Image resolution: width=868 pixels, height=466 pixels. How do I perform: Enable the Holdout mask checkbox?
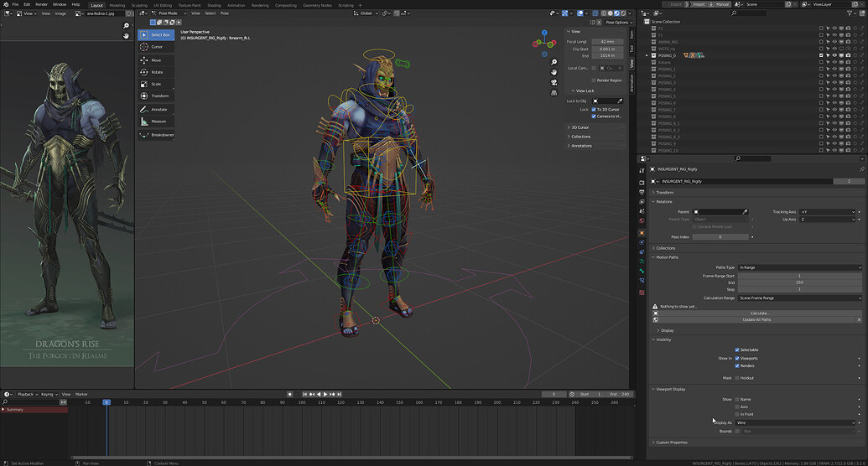(x=737, y=378)
